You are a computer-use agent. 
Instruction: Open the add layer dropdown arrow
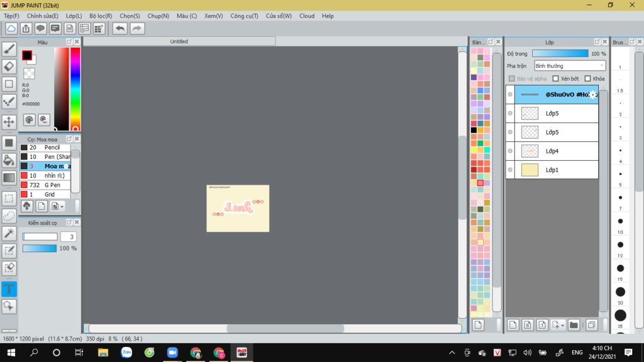(563, 325)
